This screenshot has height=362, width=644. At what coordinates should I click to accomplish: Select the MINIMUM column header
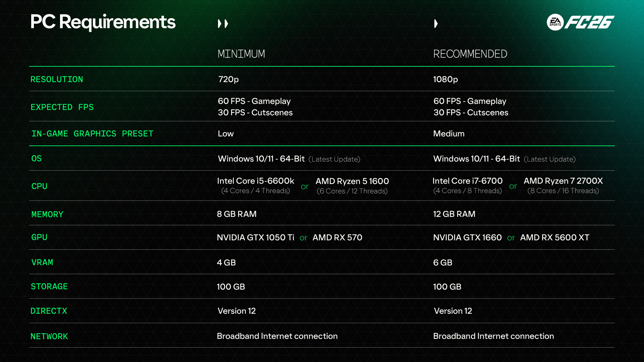coord(241,54)
